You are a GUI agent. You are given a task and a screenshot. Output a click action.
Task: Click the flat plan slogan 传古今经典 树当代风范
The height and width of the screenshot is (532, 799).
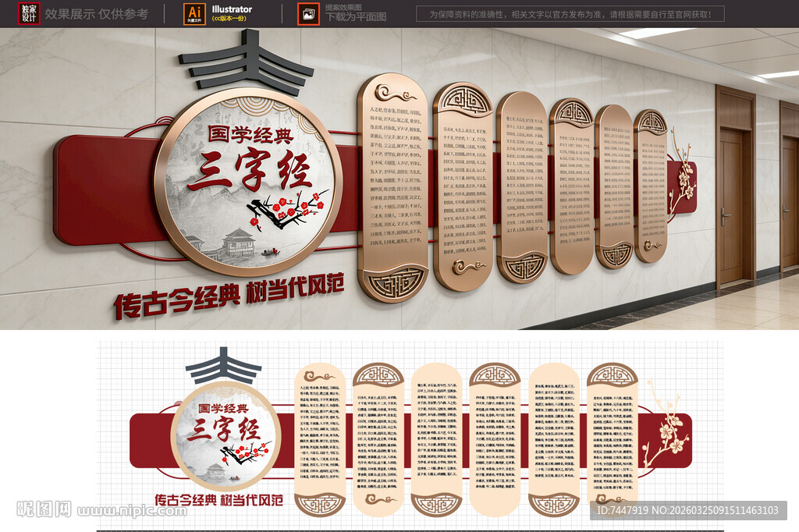[x=219, y=500]
